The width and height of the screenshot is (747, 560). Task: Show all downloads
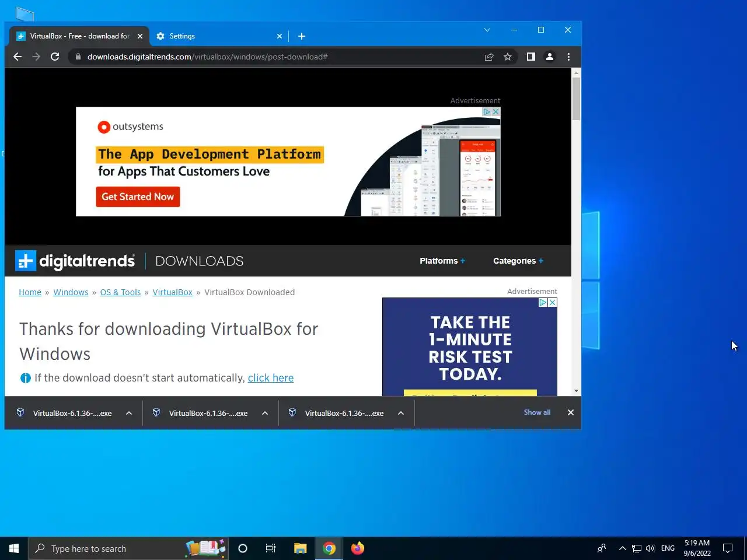(x=537, y=412)
